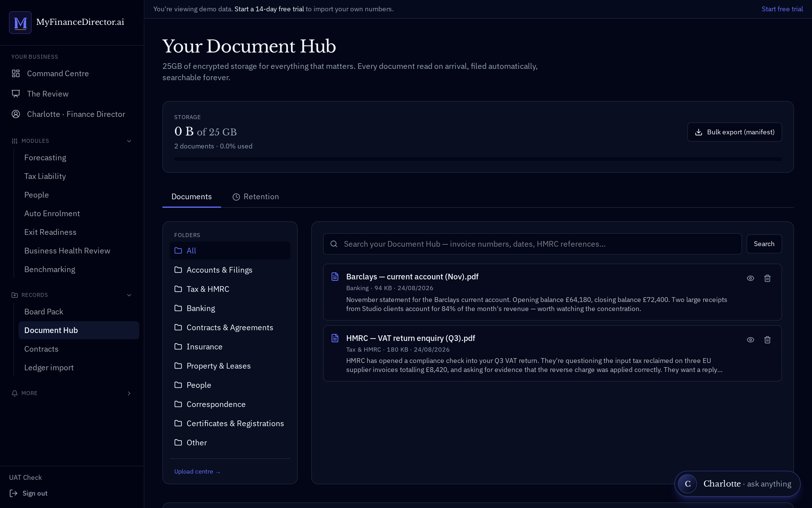Expand the More section chevron
812x508 pixels.
click(x=129, y=393)
